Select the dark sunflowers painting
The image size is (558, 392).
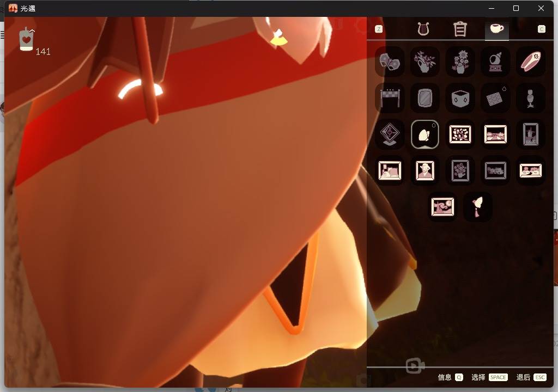point(460,170)
